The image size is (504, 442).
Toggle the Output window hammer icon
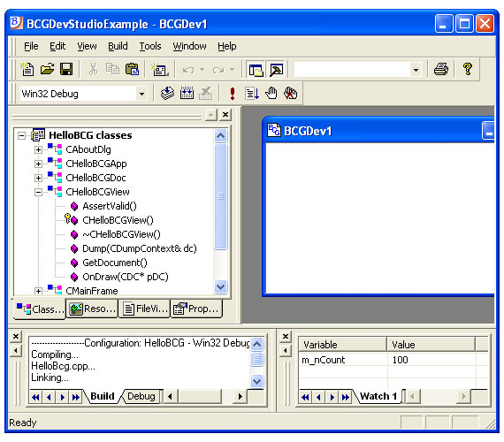(x=276, y=69)
